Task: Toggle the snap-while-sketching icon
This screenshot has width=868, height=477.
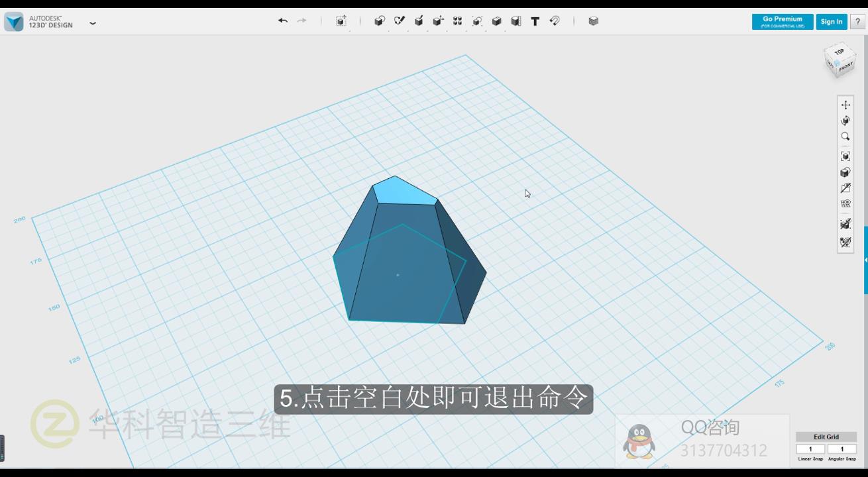Action: pos(845,224)
